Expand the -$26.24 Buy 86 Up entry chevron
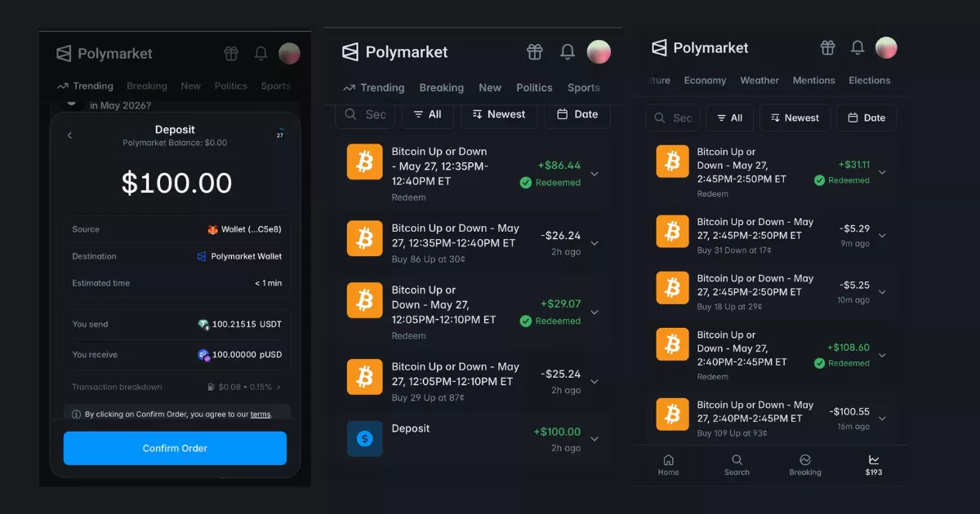Viewport: 980px width, 514px height. [x=595, y=243]
